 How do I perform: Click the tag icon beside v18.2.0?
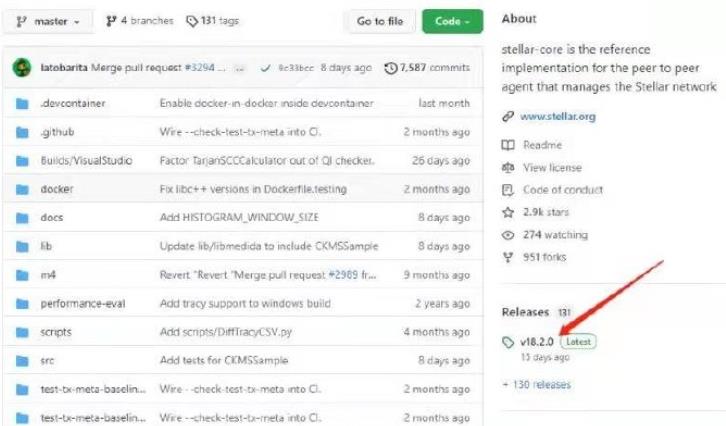click(508, 342)
